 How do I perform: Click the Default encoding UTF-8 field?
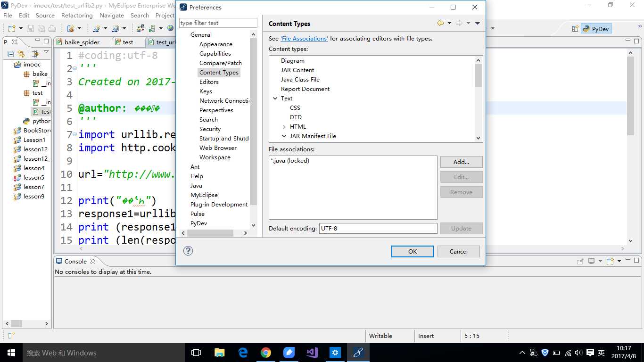[378, 229]
